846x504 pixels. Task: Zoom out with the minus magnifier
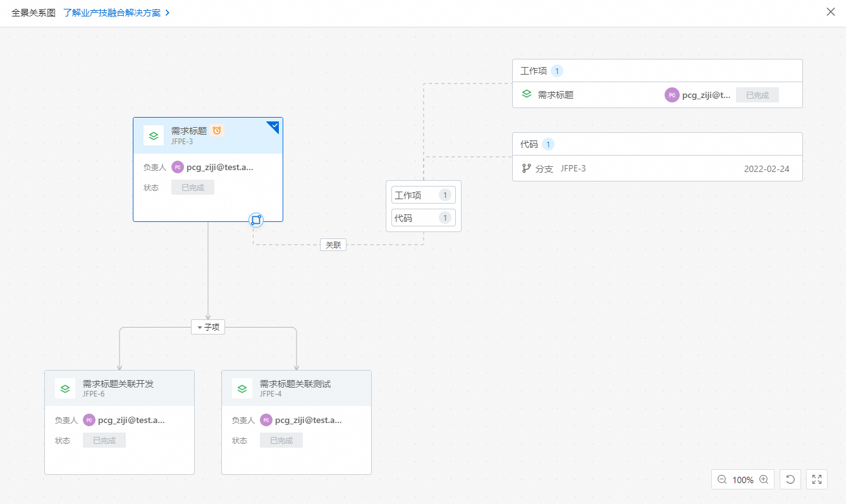[722, 480]
